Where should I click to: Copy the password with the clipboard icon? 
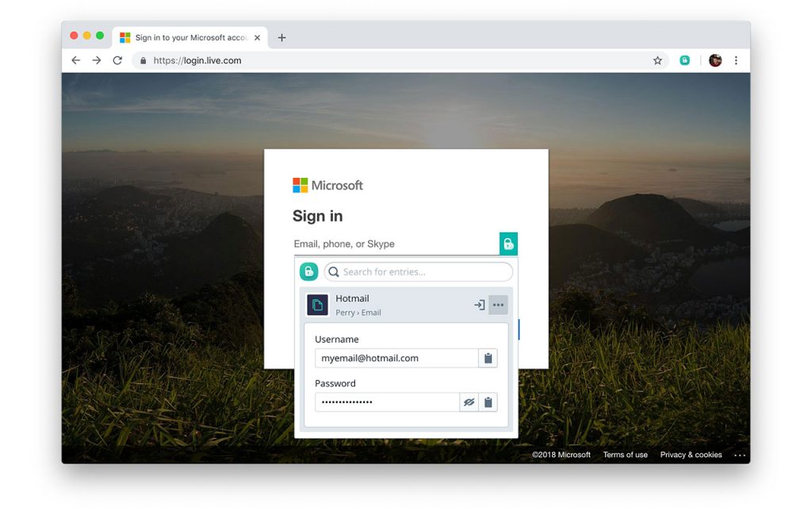[x=488, y=402]
